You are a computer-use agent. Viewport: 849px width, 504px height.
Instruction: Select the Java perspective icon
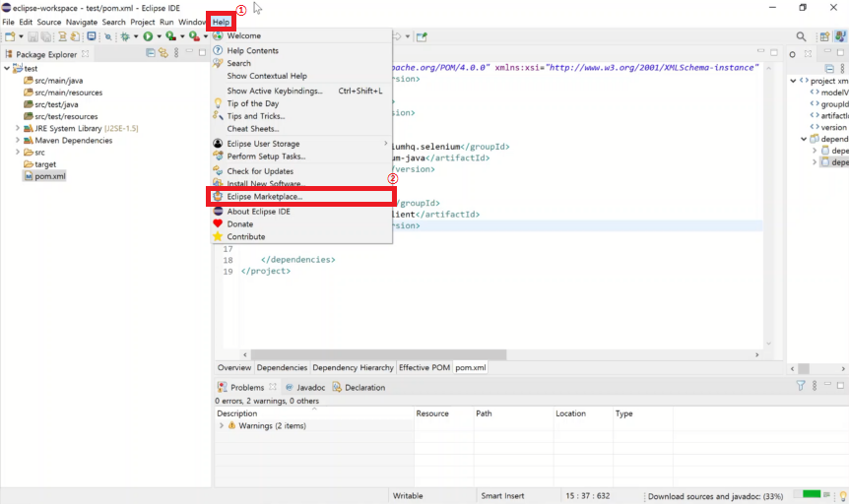pos(840,36)
